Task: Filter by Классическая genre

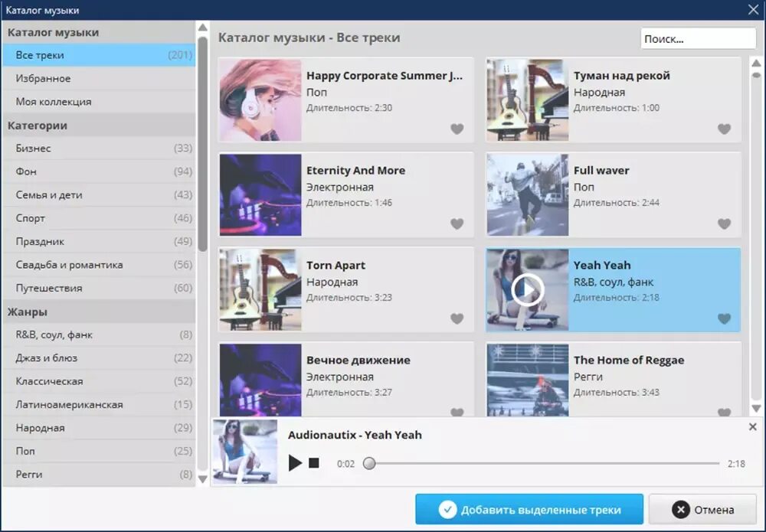Action: 99,381
